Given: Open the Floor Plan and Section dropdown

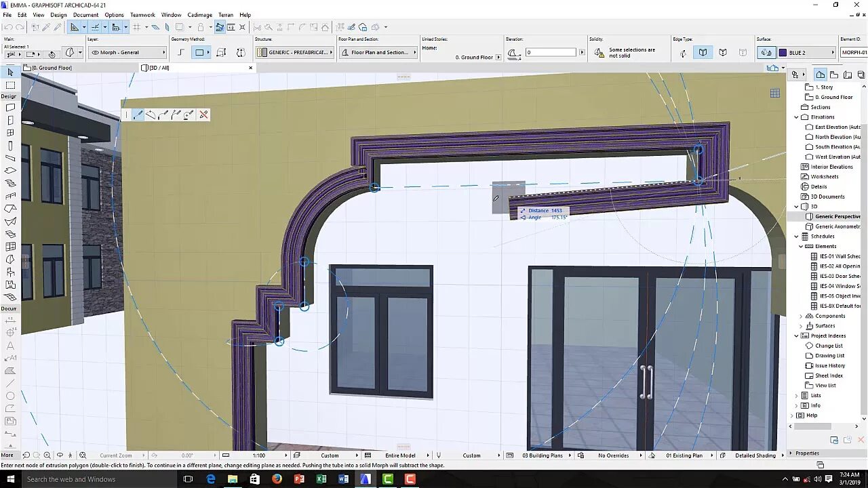Looking at the screenshot, I should click(x=378, y=52).
